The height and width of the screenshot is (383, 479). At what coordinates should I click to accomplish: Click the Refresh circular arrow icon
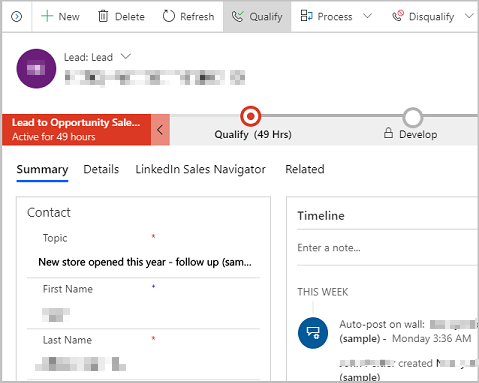coord(169,16)
